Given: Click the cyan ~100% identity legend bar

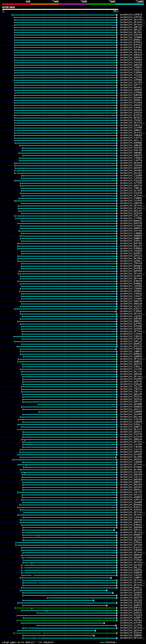Looking at the screenshot, I should coord(130,4).
